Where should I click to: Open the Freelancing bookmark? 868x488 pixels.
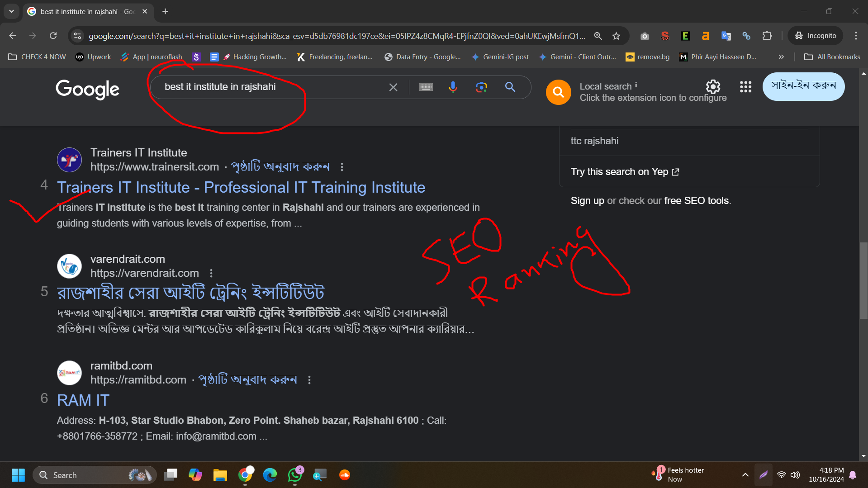click(x=335, y=57)
